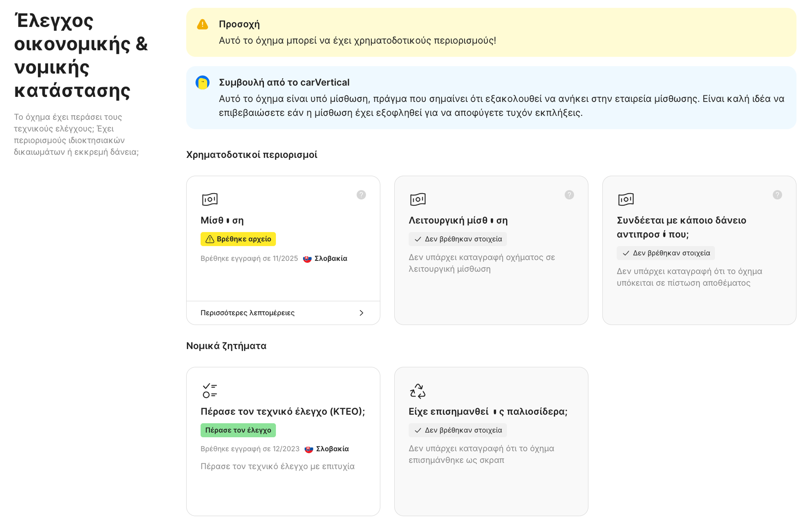Image resolution: width=812 pixels, height=523 pixels.
Task: Click the yellow Βρέθηκε αρχείο badge
Action: pos(238,239)
